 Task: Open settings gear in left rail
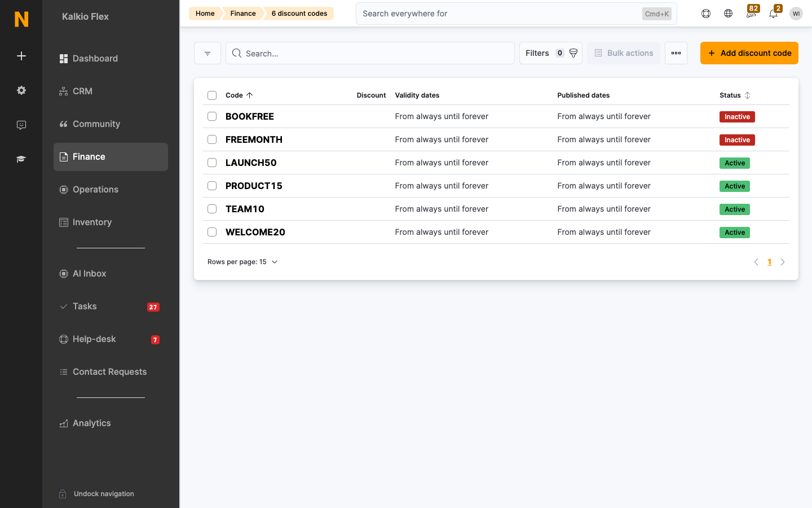[x=21, y=90]
